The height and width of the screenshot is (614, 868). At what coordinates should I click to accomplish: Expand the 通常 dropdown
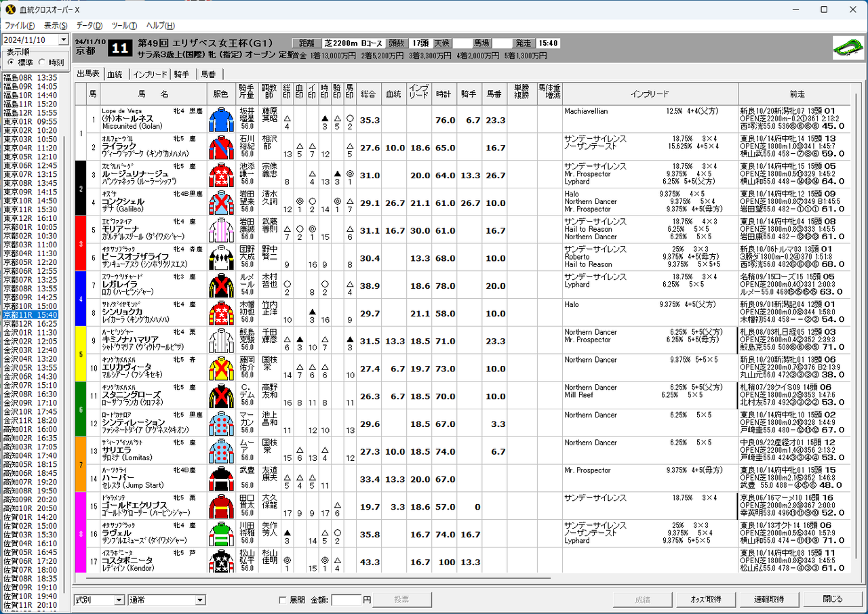[200, 600]
